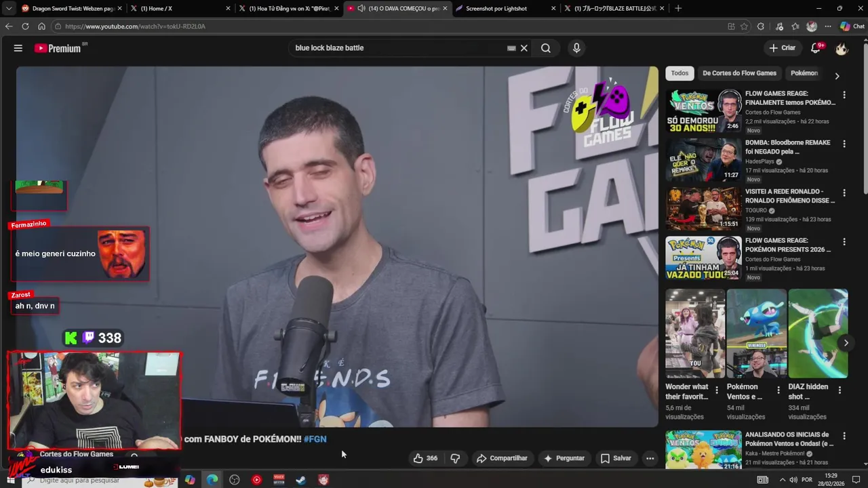The image size is (868, 488).
Task: Open the volume icon in system tray
Action: point(794,480)
